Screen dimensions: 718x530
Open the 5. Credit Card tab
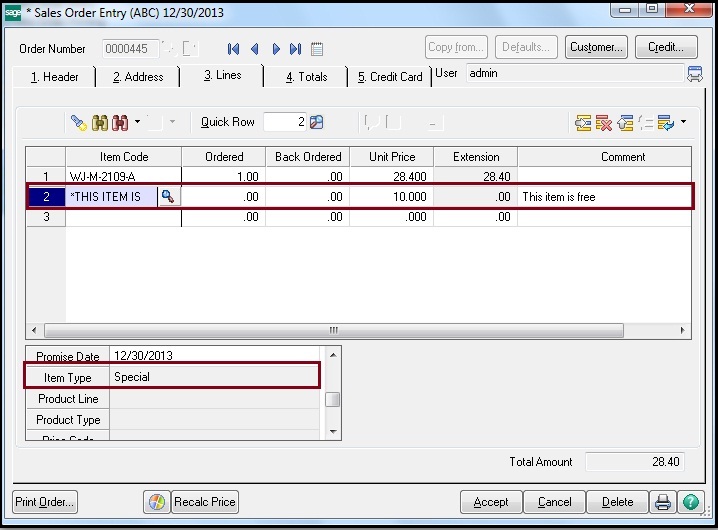(x=390, y=77)
